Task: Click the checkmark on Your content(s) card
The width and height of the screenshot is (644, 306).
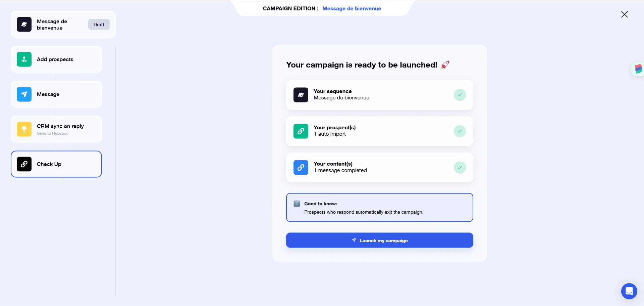Action: [460, 168]
